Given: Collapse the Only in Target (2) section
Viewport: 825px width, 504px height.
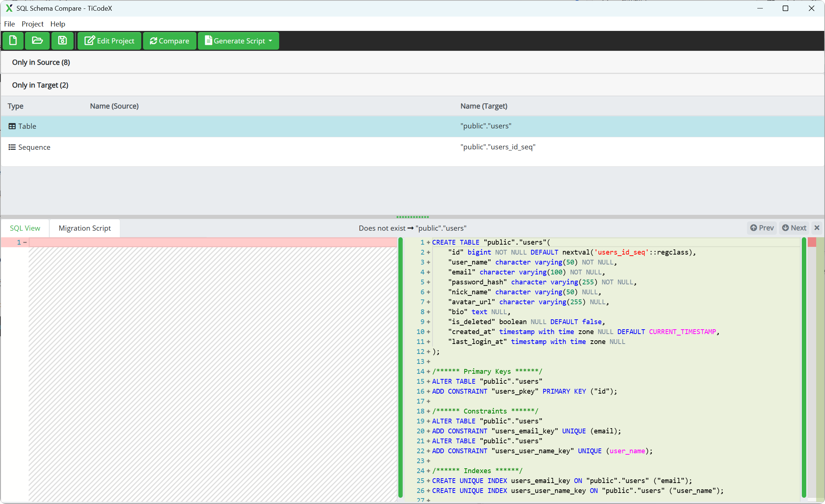Looking at the screenshot, I should [40, 85].
